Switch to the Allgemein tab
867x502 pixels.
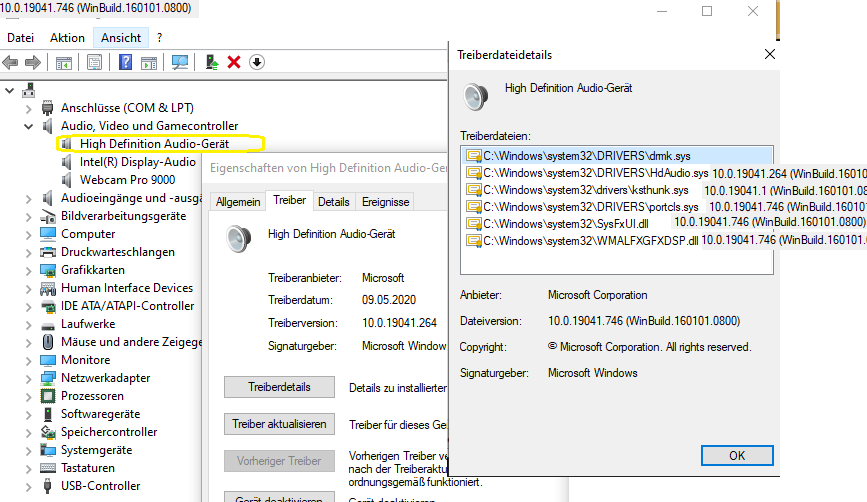tap(238, 202)
